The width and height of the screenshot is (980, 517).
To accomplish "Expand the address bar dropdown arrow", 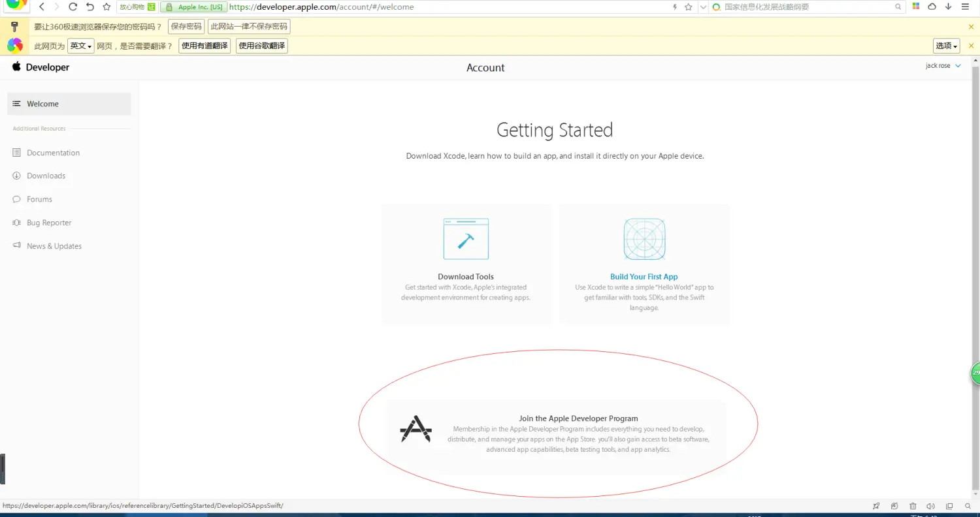I will (703, 7).
